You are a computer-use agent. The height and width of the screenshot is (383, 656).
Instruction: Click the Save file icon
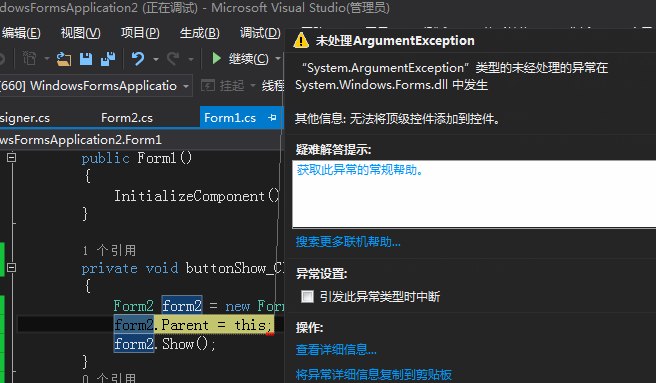click(x=86, y=59)
